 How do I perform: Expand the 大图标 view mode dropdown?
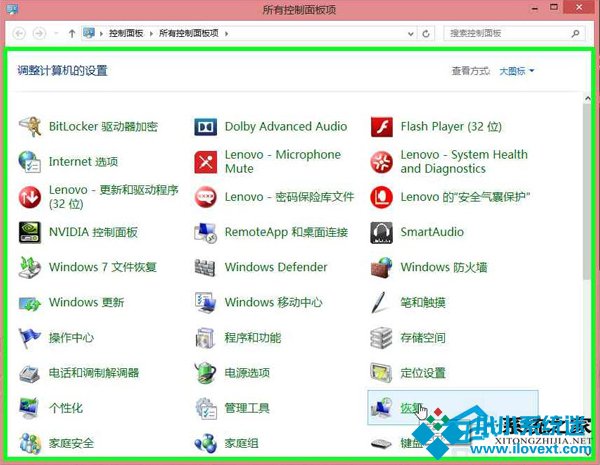pyautogui.click(x=517, y=71)
